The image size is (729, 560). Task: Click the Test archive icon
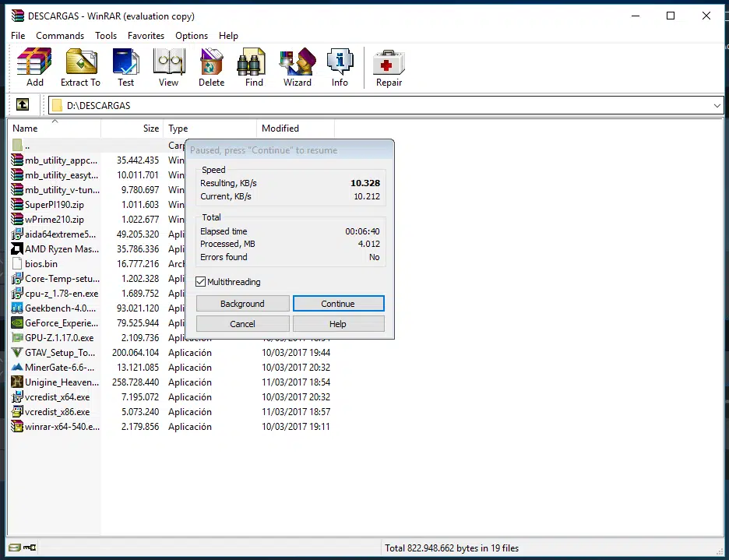(x=125, y=62)
